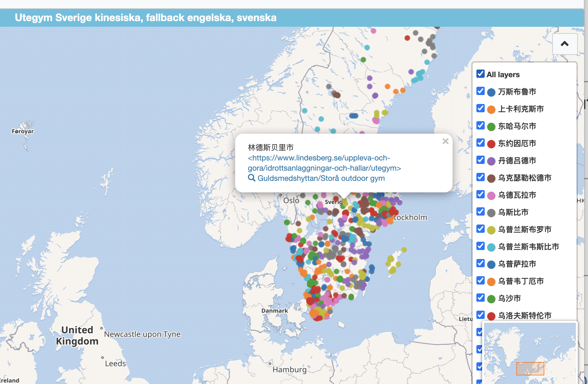
Task: Uncheck the All layers checkbox
Action: coord(480,74)
